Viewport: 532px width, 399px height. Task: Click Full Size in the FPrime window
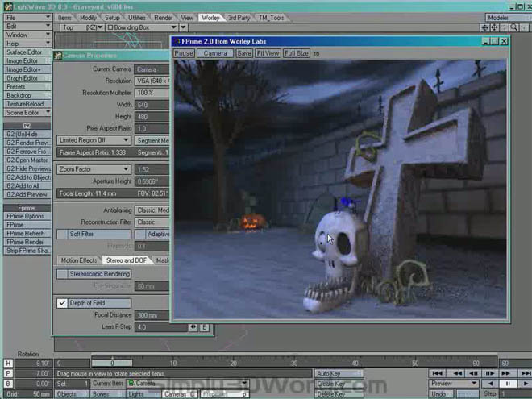296,53
